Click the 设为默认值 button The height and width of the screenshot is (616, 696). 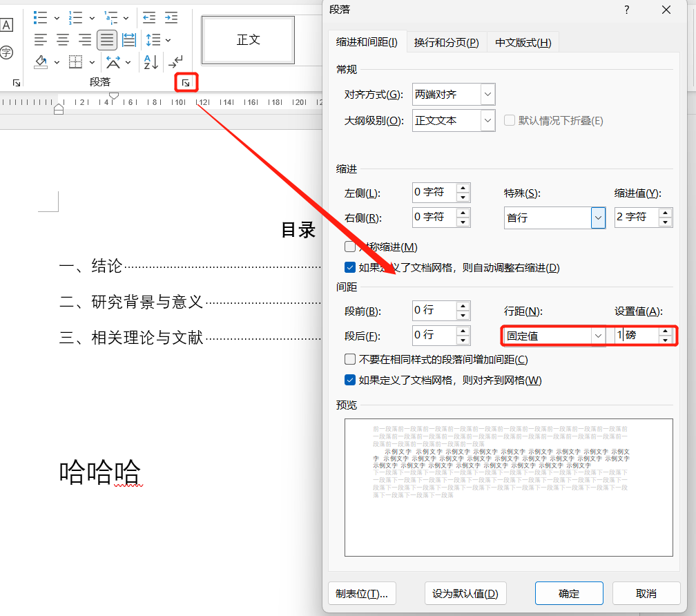(x=465, y=593)
